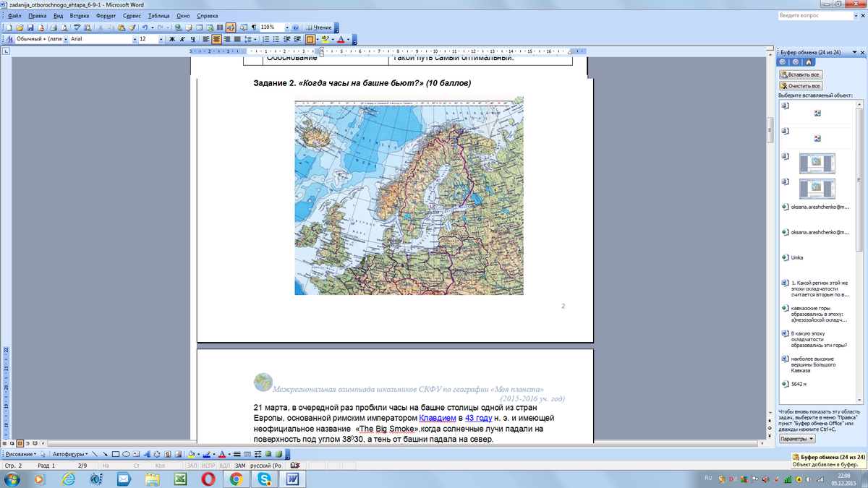This screenshot has height=488, width=868.
Task: Select the Rectangle drawing tool
Action: click(x=116, y=454)
